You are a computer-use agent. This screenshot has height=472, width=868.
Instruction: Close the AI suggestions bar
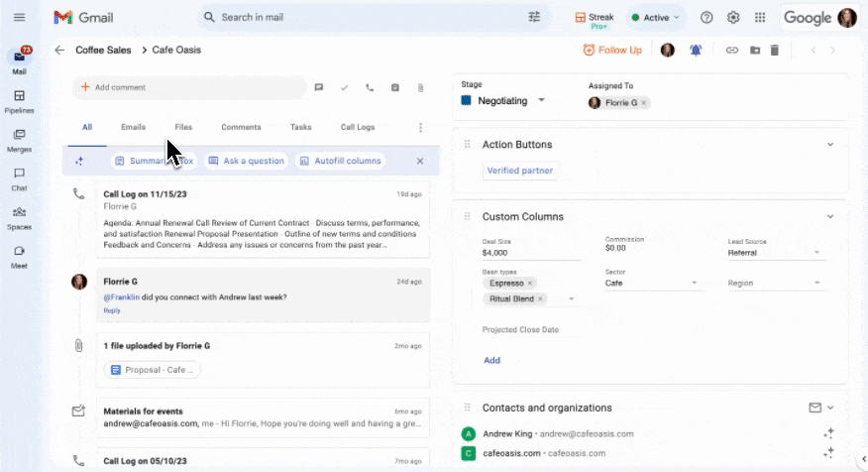tap(419, 161)
